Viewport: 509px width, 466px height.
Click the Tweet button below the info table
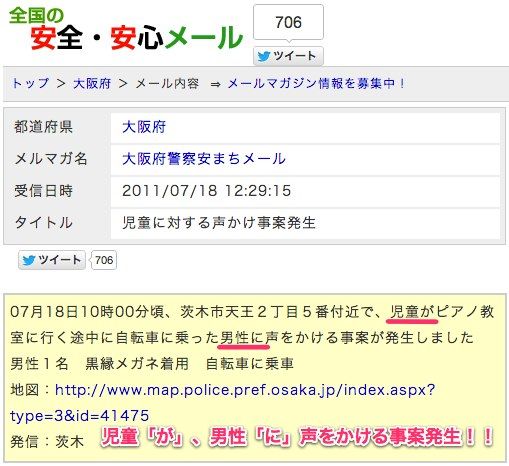point(52,260)
